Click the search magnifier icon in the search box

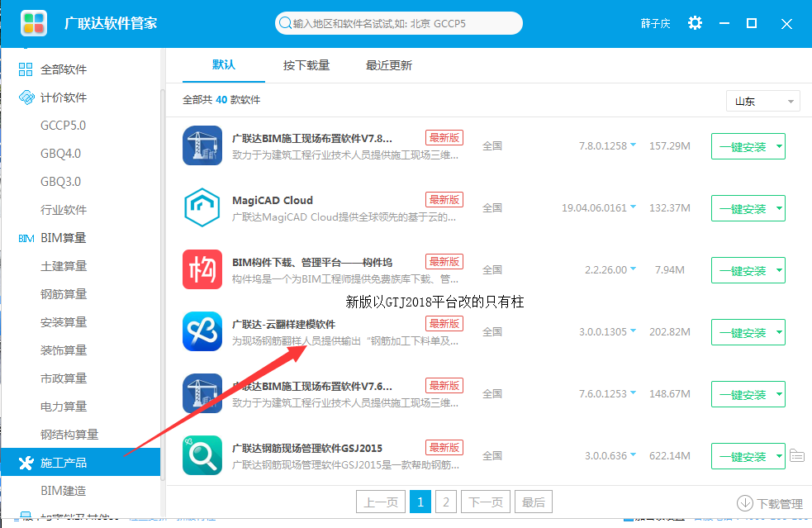[285, 23]
